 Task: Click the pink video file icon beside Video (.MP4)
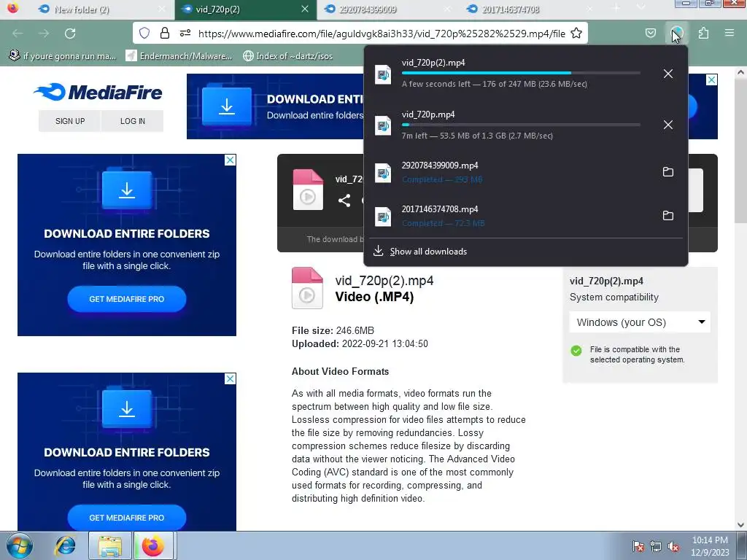click(307, 288)
